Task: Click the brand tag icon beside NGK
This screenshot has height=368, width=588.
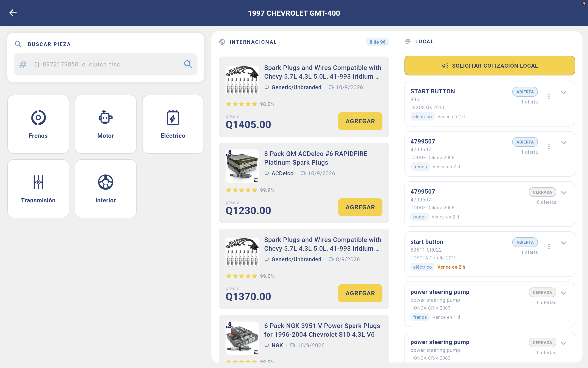Action: tap(267, 345)
